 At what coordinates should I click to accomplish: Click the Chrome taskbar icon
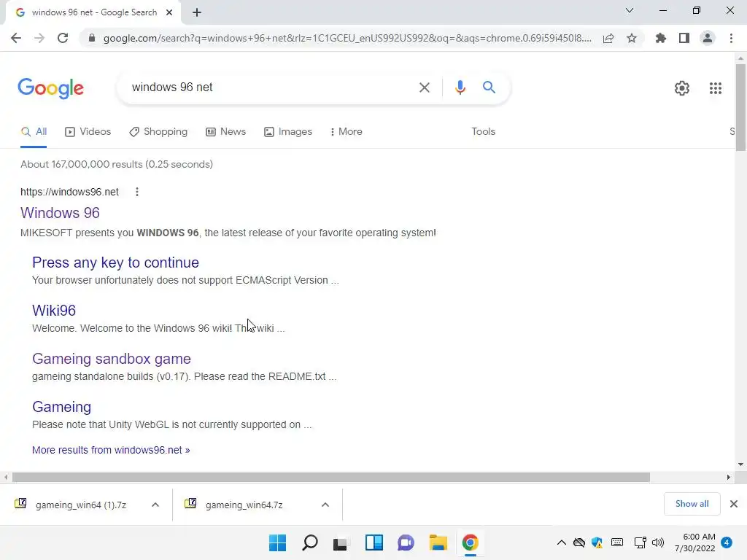coord(471,542)
